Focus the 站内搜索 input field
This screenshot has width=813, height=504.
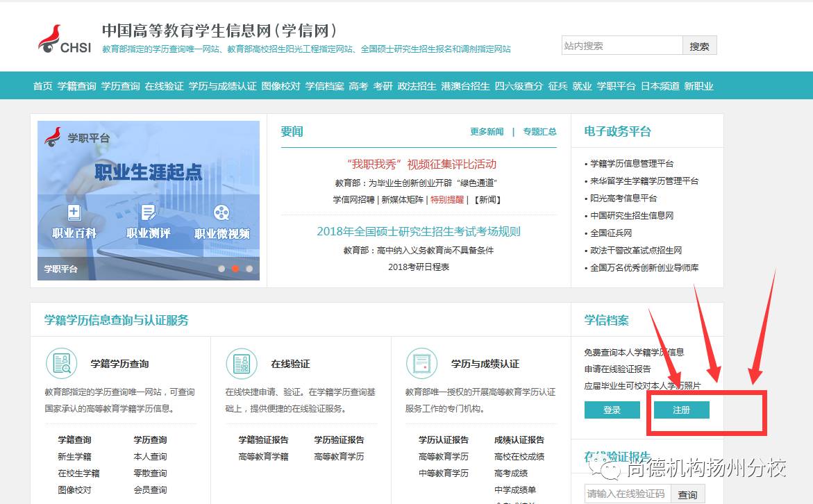pyautogui.click(x=621, y=46)
